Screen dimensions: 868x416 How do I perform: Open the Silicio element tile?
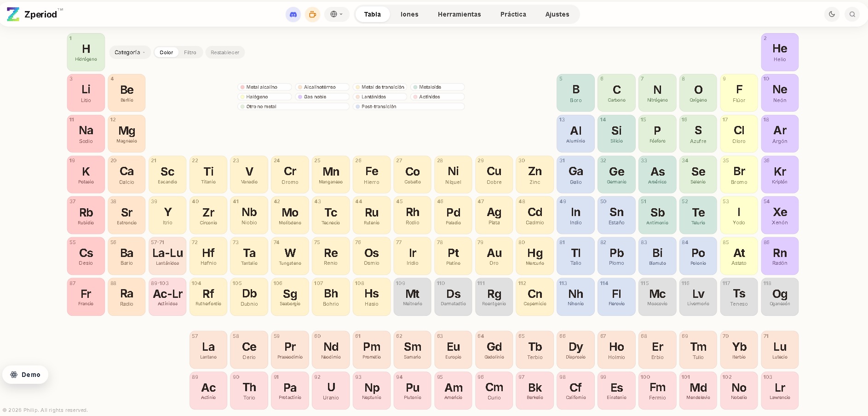pyautogui.click(x=616, y=134)
